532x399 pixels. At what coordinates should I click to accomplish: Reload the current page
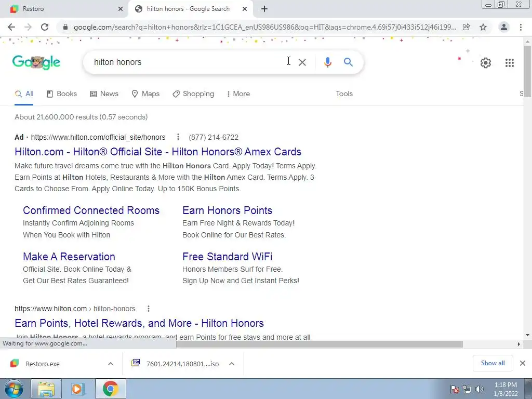(x=45, y=27)
